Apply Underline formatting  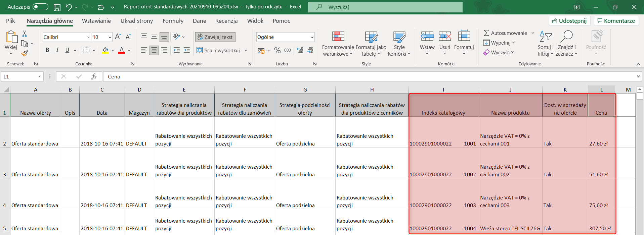(x=67, y=50)
